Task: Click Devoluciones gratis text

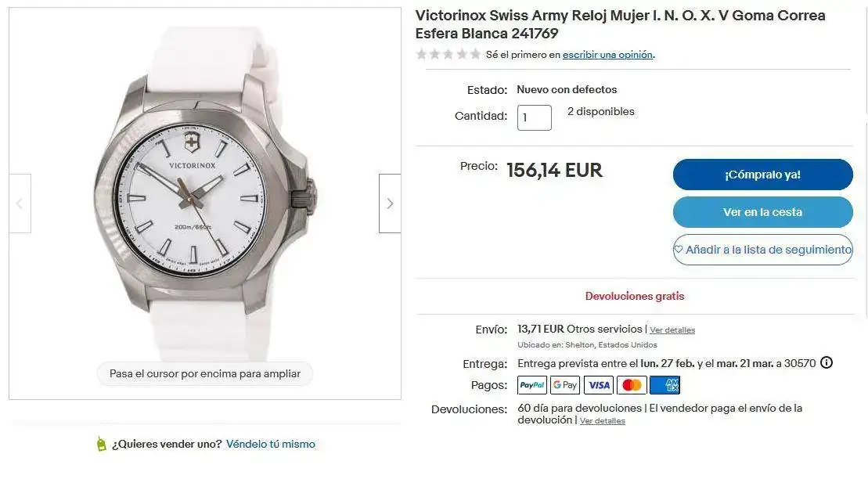Action: tap(635, 297)
